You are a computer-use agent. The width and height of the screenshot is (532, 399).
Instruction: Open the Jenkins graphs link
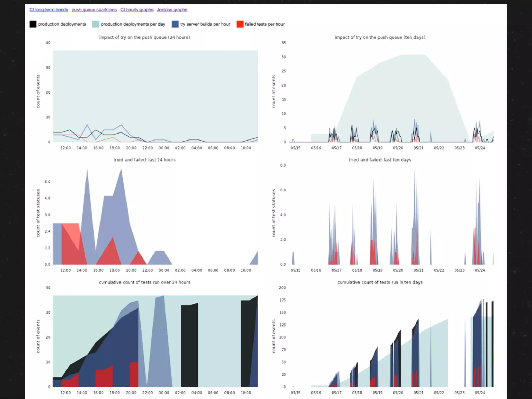[172, 10]
